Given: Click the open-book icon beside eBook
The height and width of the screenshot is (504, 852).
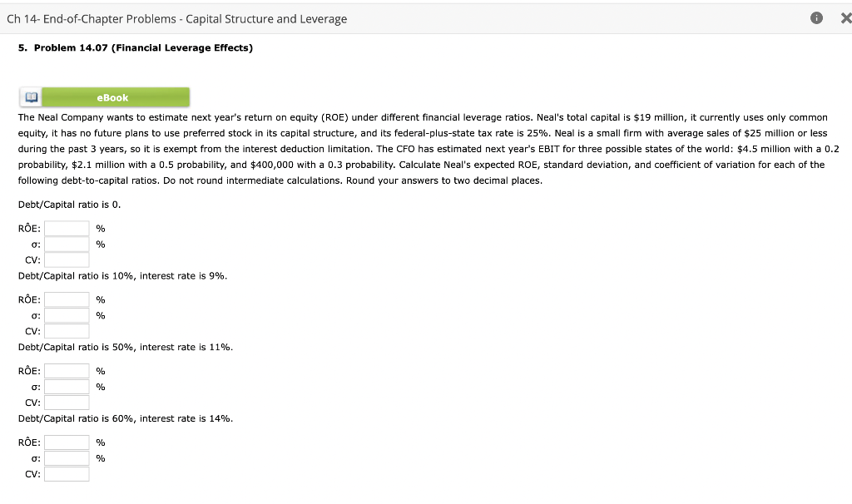Looking at the screenshot, I should 30,96.
